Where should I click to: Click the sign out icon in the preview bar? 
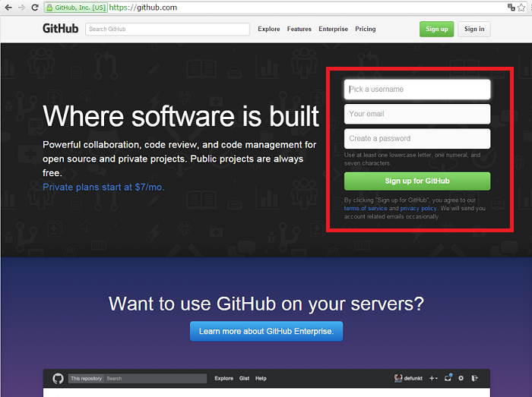point(474,378)
